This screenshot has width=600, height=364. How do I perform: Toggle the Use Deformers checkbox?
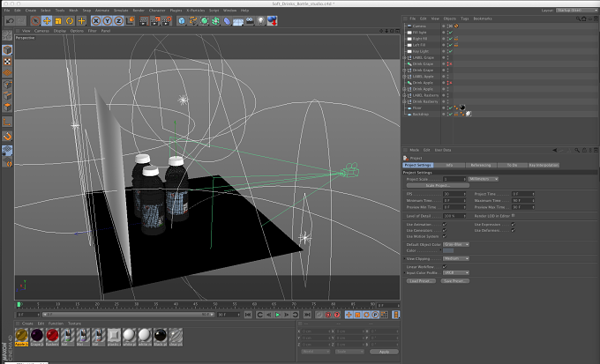513,230
